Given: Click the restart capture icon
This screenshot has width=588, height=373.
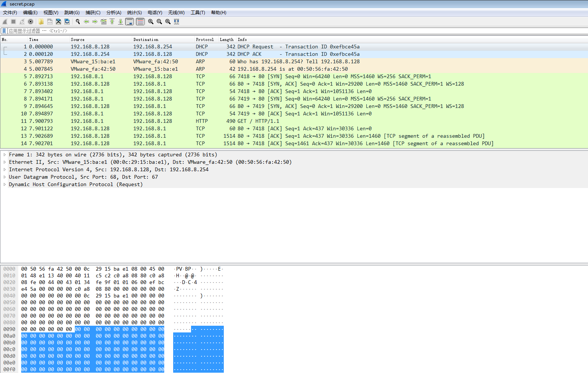Looking at the screenshot, I should (x=22, y=22).
